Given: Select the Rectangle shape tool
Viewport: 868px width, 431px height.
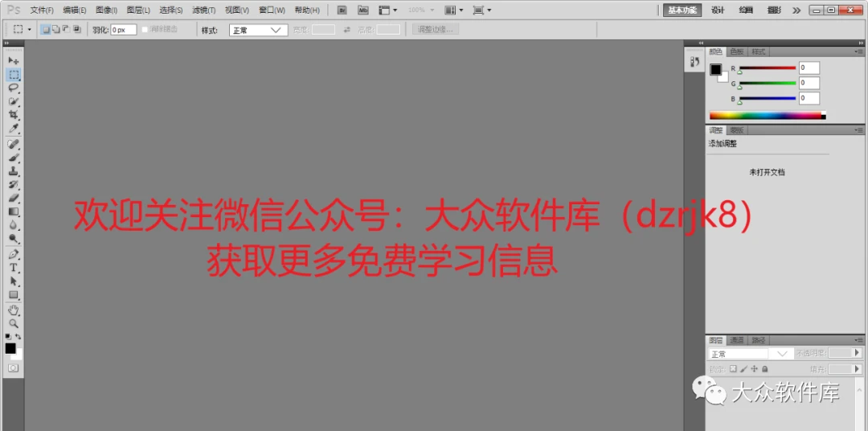Looking at the screenshot, I should point(14,295).
